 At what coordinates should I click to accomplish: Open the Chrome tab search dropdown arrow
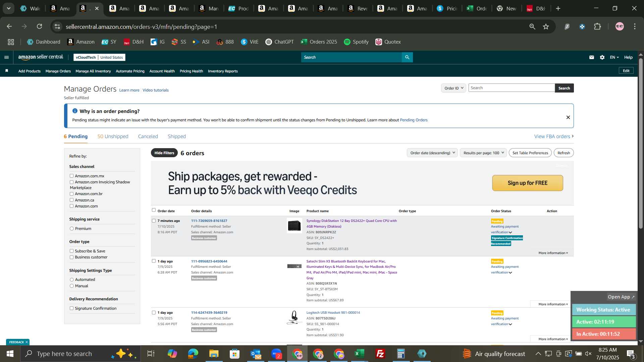[9, 8]
